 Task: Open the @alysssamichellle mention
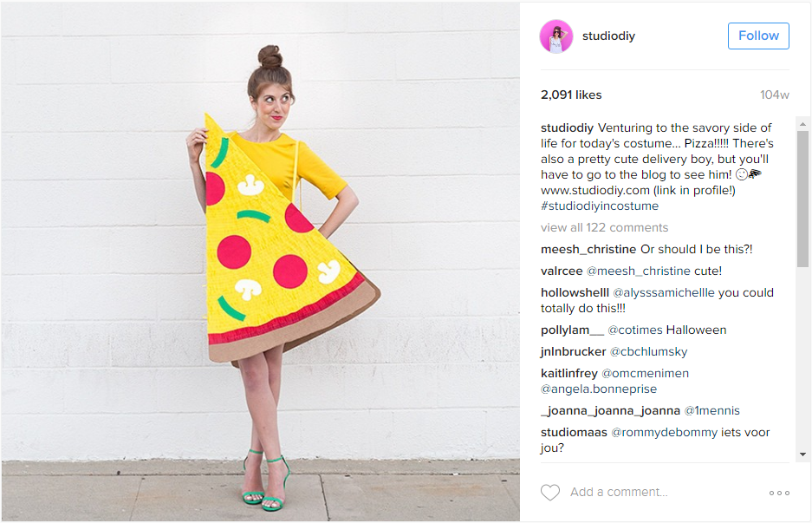point(663,293)
